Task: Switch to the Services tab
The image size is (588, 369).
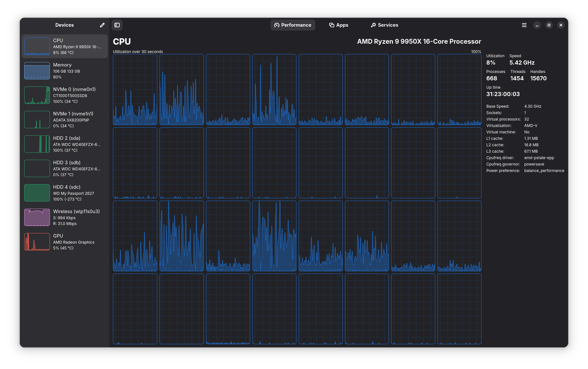Action: click(x=385, y=25)
